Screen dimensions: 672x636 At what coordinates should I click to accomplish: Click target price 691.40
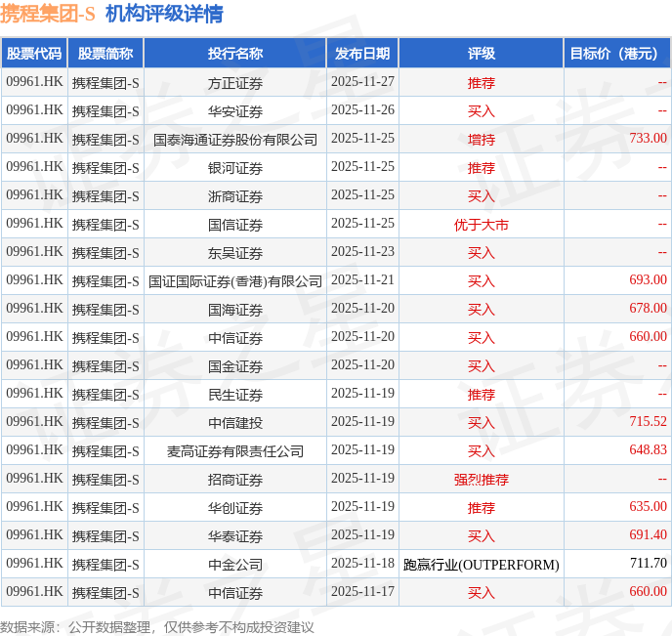tap(648, 534)
